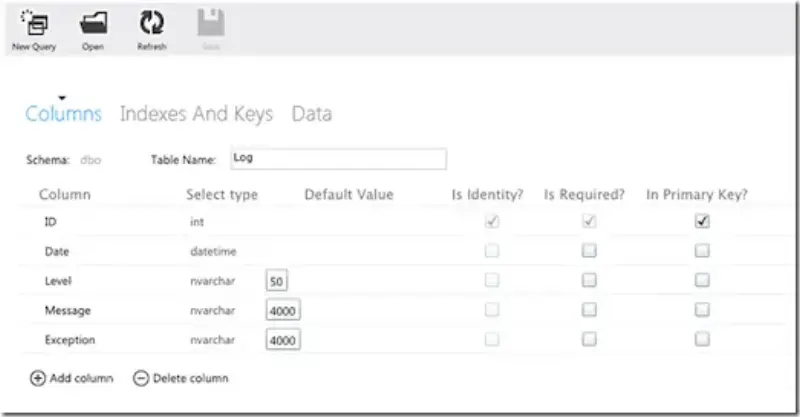Enable Is Required for Date column

coord(589,251)
